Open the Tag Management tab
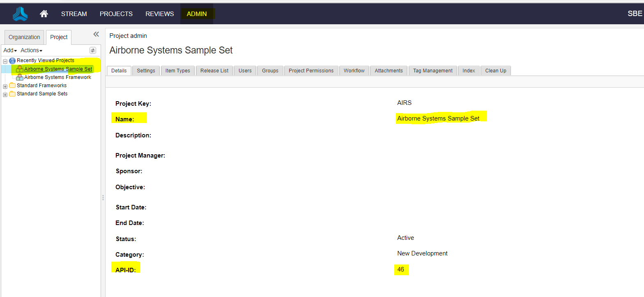This screenshot has height=297, width=644. coord(432,71)
